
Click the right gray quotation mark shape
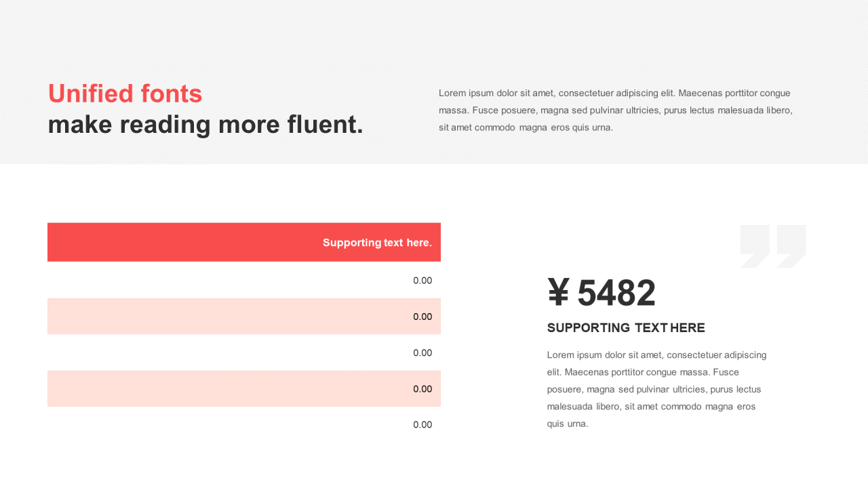[791, 244]
